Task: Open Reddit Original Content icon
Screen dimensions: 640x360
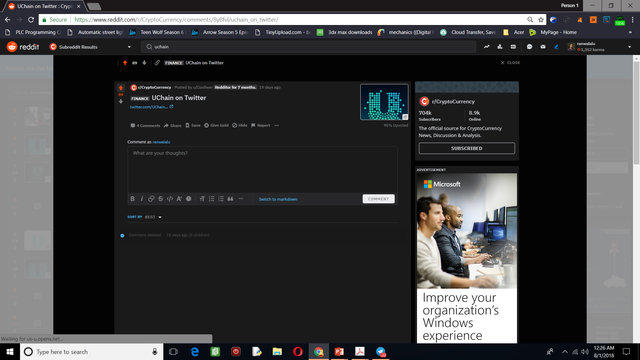Action: click(x=513, y=47)
